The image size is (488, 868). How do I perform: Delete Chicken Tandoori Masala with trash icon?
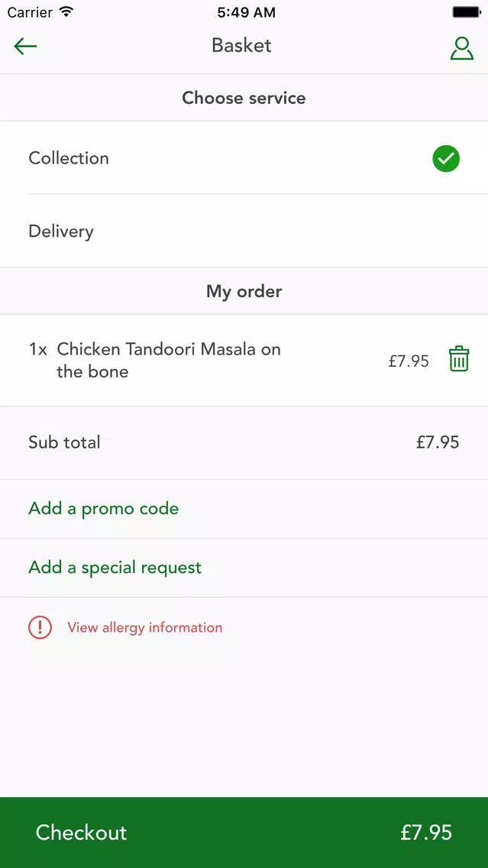tap(459, 358)
